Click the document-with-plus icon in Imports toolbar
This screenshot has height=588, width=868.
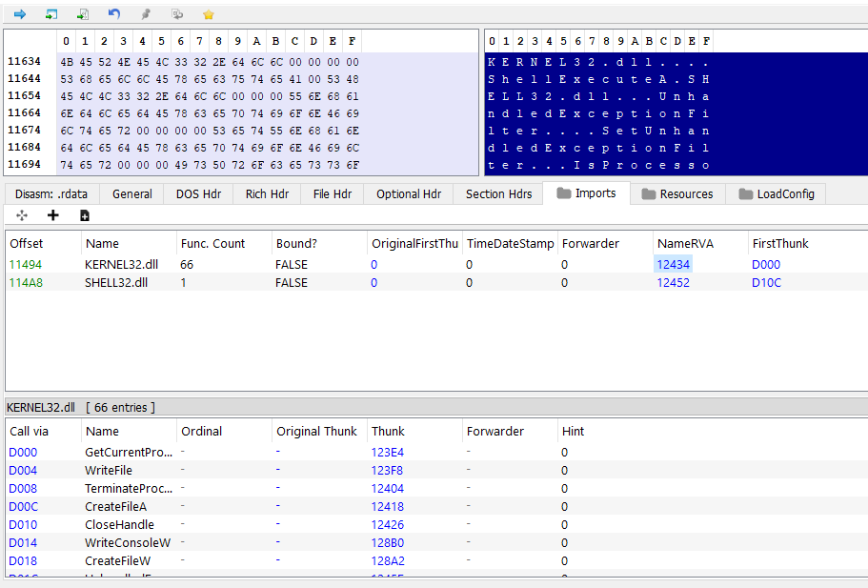pyautogui.click(x=85, y=215)
